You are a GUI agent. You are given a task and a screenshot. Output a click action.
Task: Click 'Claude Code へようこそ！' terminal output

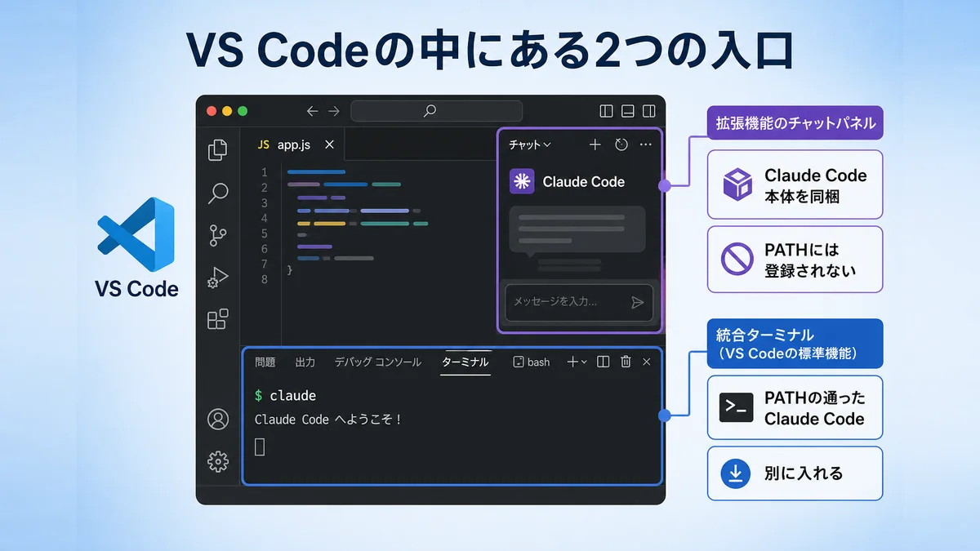[328, 420]
